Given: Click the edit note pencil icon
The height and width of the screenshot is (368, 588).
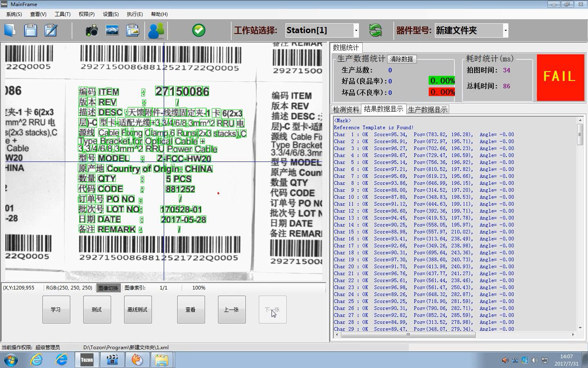Looking at the screenshot, I should (51, 30).
